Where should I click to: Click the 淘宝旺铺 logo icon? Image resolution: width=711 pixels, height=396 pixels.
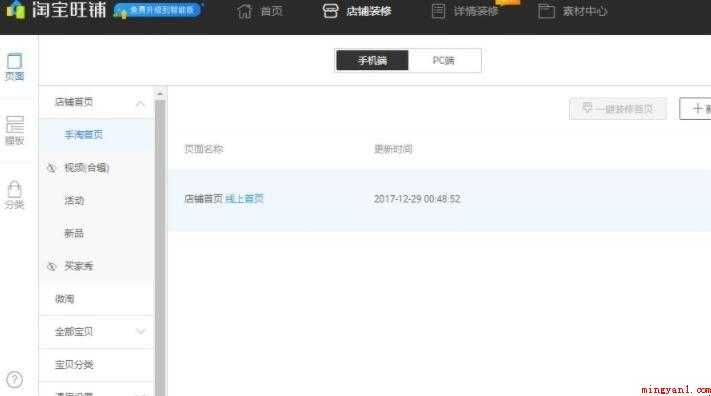pyautogui.click(x=15, y=10)
